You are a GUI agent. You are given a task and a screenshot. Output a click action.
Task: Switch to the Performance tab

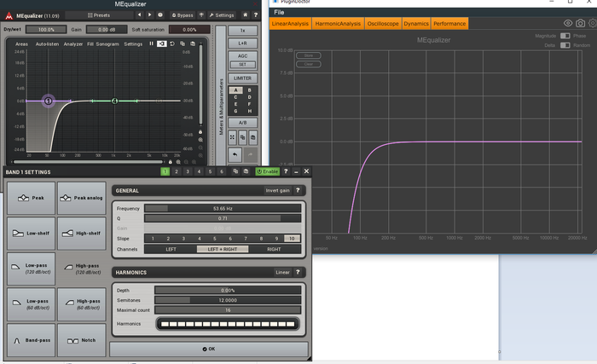pyautogui.click(x=449, y=24)
